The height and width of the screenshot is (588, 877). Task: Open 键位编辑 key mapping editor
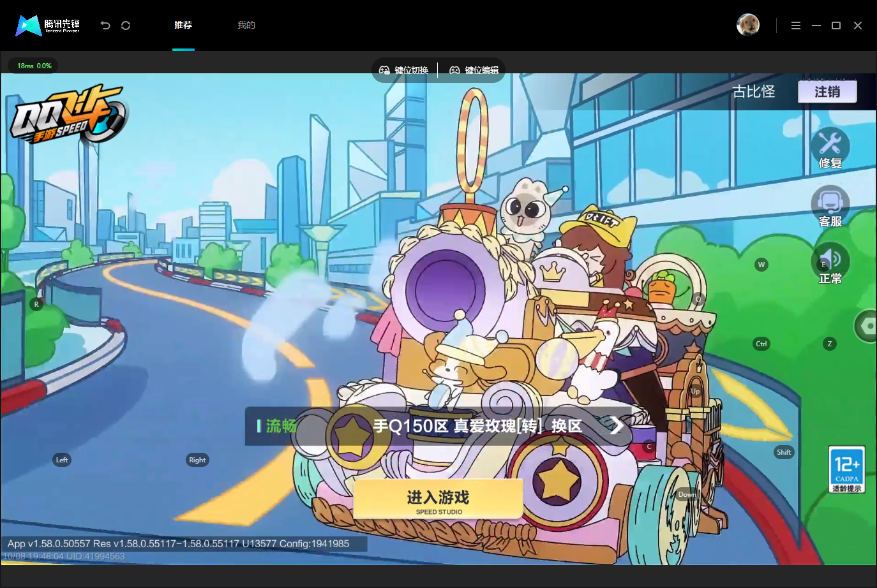point(474,70)
